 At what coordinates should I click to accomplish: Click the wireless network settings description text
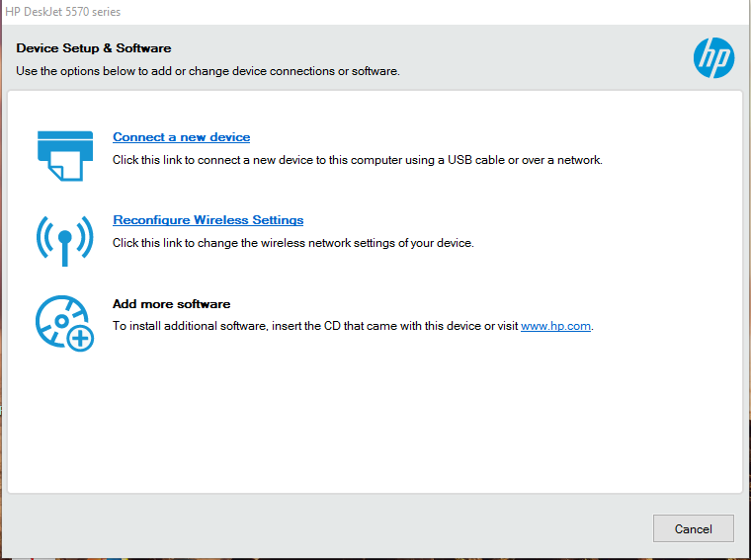coord(292,243)
